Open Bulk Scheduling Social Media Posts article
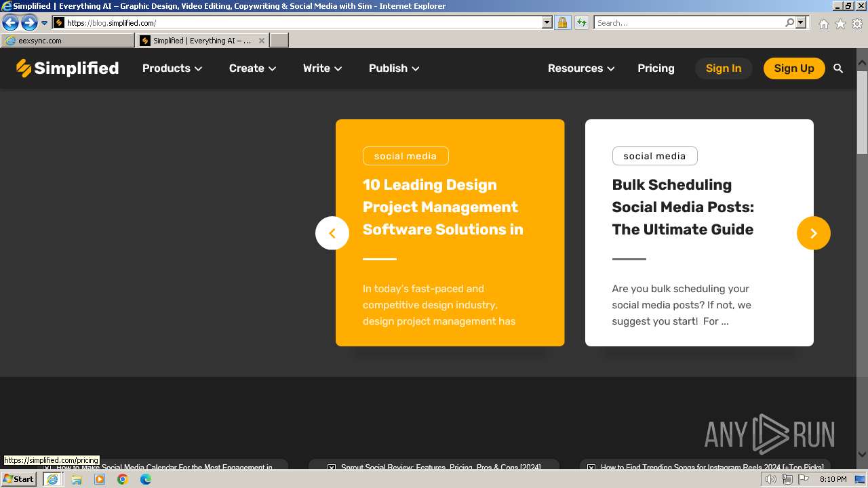This screenshot has height=488, width=868. (683, 207)
